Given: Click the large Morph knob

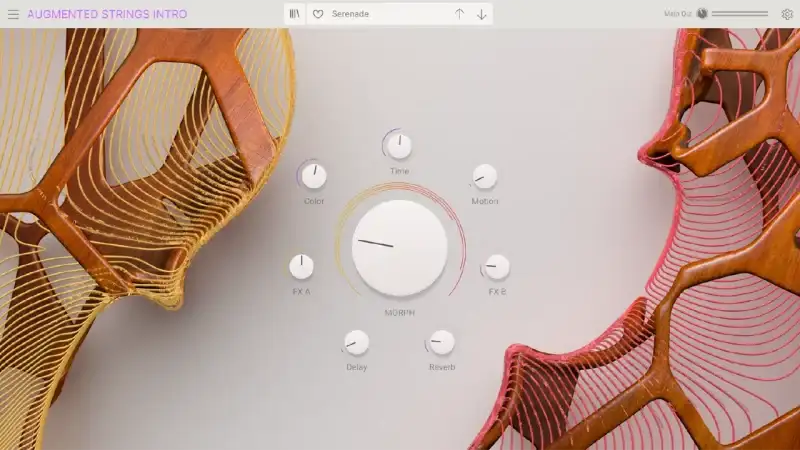Looking at the screenshot, I should [x=399, y=247].
